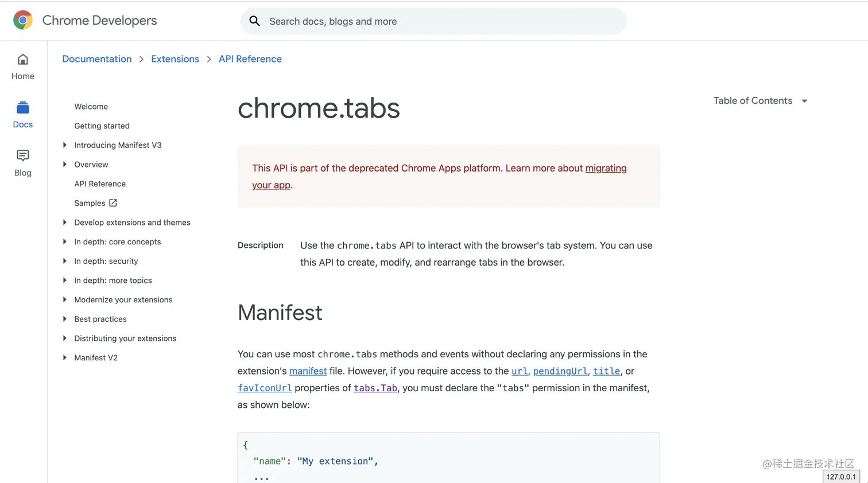Viewport: 868px width, 483px height.
Task: Expand Develop extensions and themes
Action: (x=65, y=223)
